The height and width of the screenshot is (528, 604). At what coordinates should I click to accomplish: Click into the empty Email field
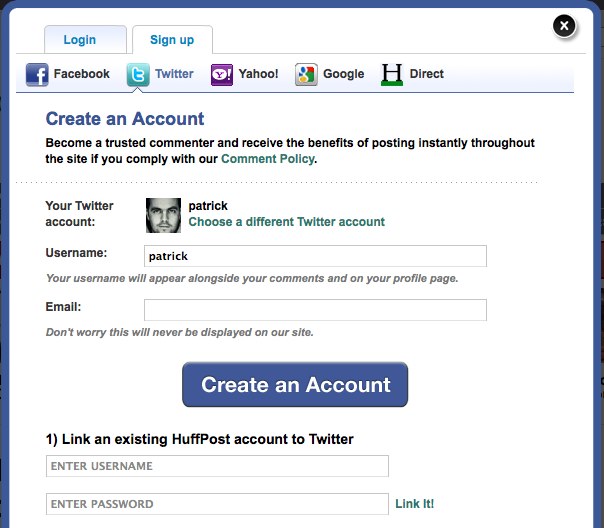pyautogui.click(x=315, y=310)
